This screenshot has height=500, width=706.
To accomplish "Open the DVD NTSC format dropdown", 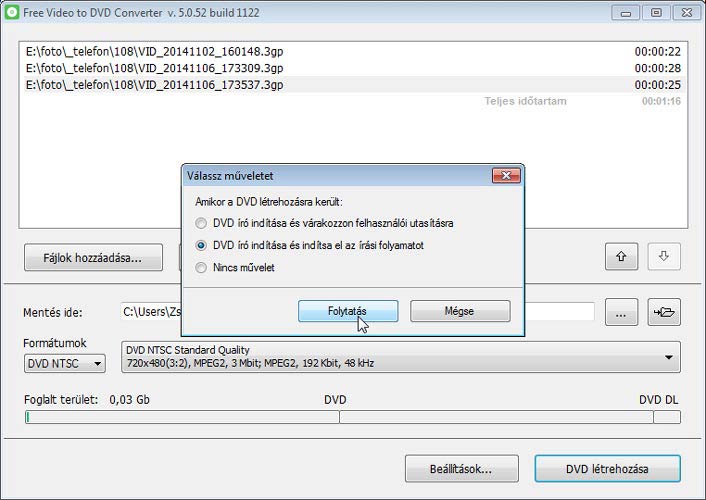I will point(65,364).
